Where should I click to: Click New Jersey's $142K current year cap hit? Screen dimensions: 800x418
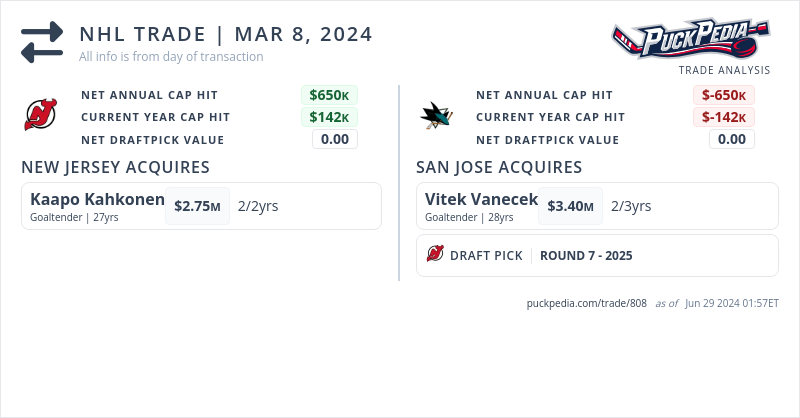click(x=329, y=117)
